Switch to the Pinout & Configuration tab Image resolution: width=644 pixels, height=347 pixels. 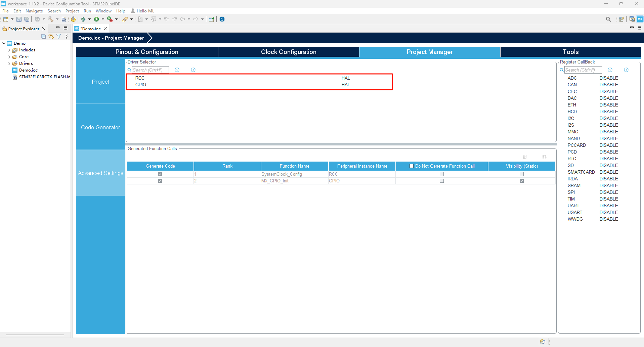pyautogui.click(x=147, y=52)
